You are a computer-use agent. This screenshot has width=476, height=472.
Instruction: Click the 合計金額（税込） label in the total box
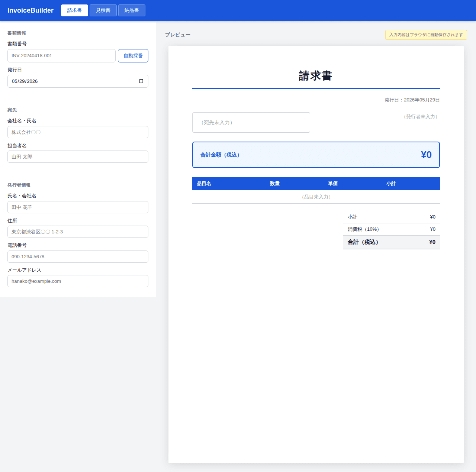point(221,155)
